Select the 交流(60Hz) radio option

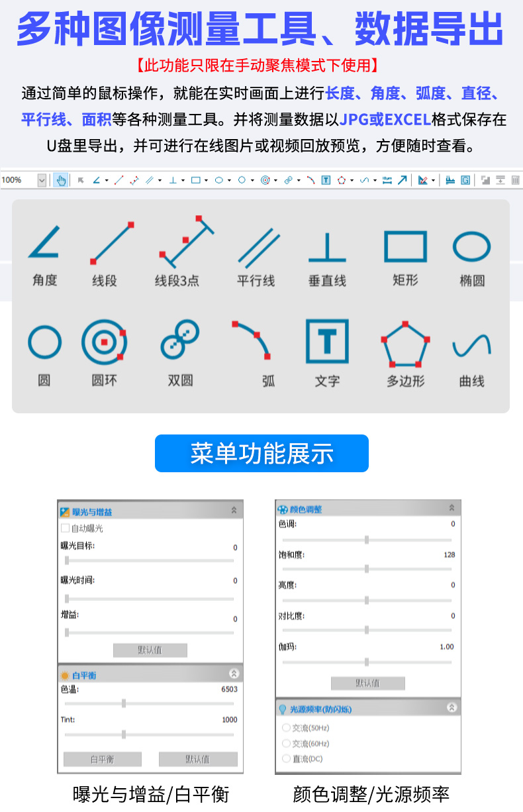tap(286, 744)
